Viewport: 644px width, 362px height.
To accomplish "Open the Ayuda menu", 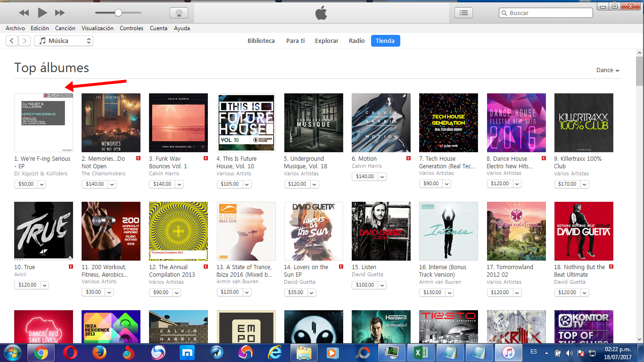I will click(182, 28).
